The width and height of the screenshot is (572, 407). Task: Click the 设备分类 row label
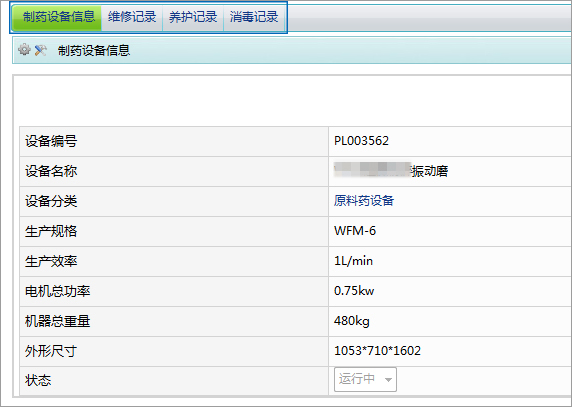[51, 201]
